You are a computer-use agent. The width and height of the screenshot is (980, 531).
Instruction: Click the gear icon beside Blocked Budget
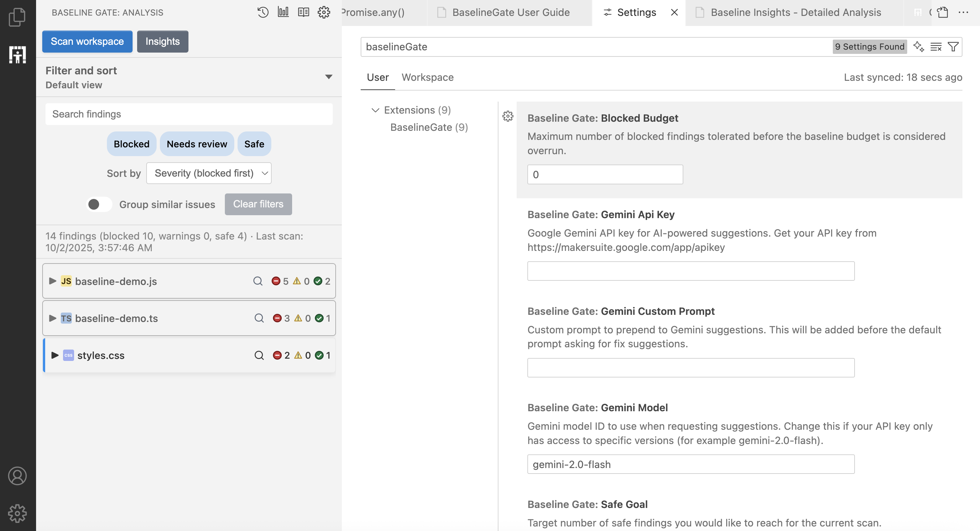click(508, 116)
